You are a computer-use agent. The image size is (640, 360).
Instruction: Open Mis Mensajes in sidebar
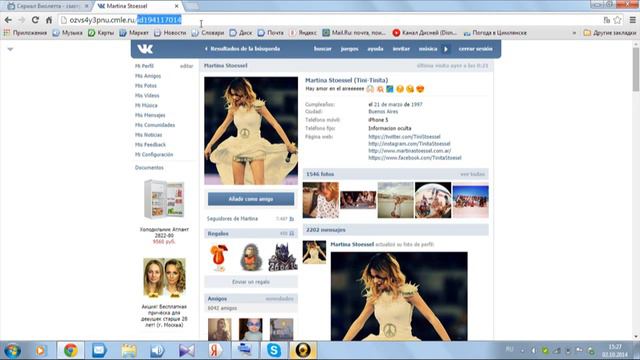click(x=150, y=115)
